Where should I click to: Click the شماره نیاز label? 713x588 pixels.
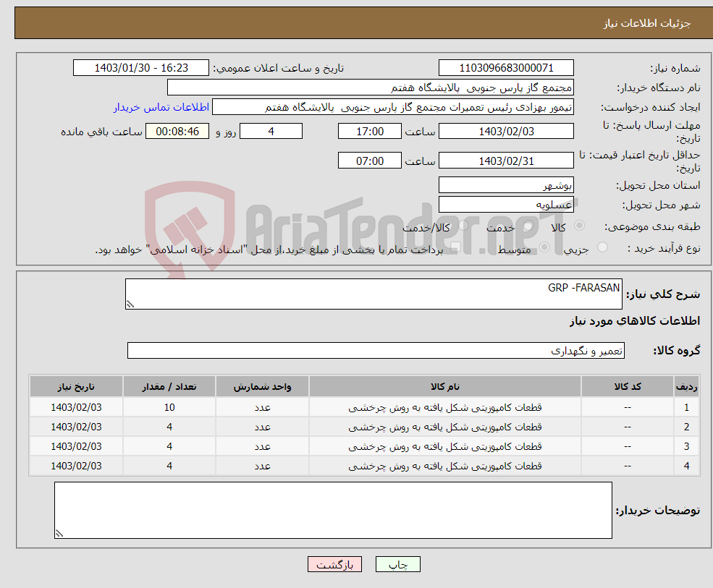(x=675, y=69)
